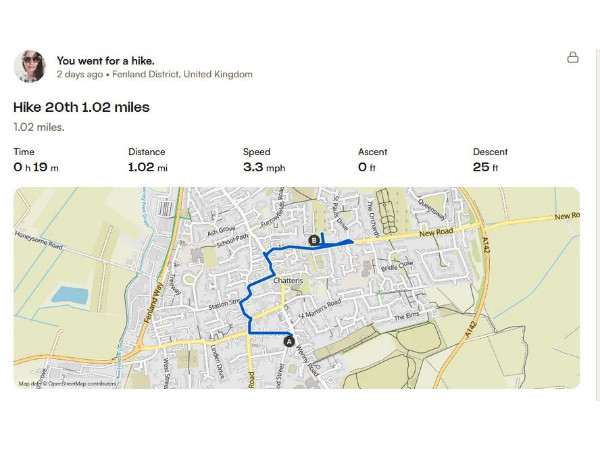Click the "1.02 miles." description text

39,127
